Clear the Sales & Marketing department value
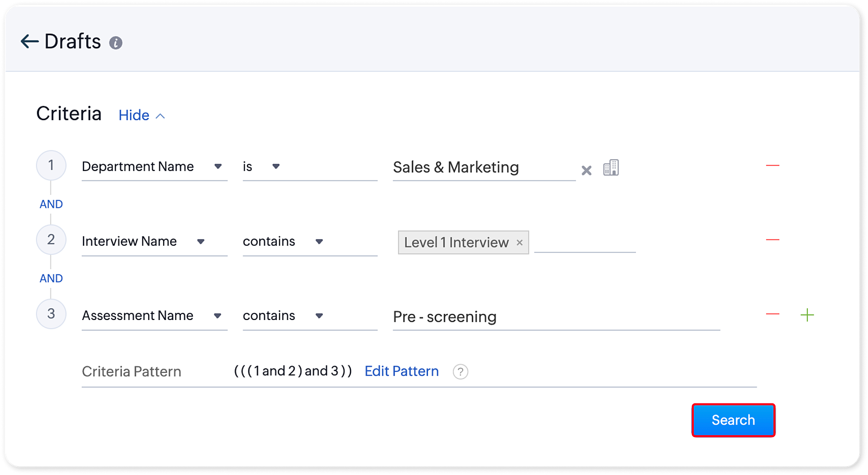The width and height of the screenshot is (868, 475). click(x=586, y=170)
